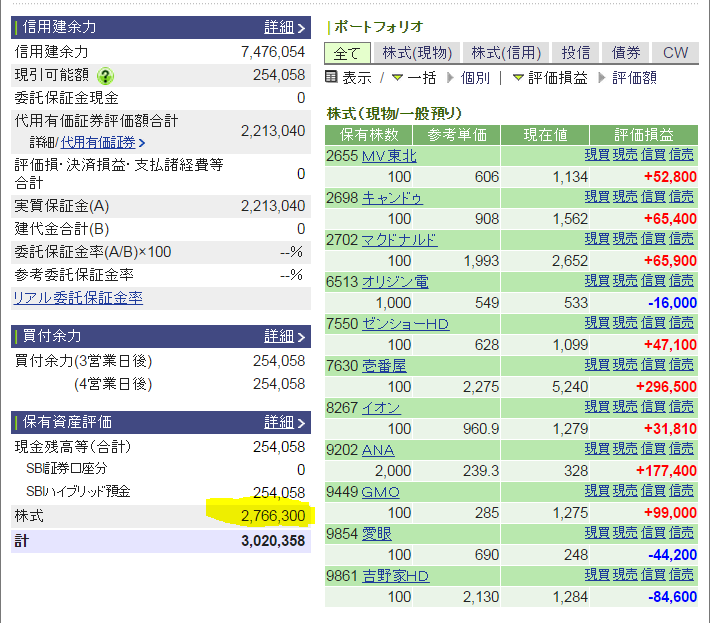Screen dimensions: 710x623
Task: Switch to 債券 tab
Action: 626,53
